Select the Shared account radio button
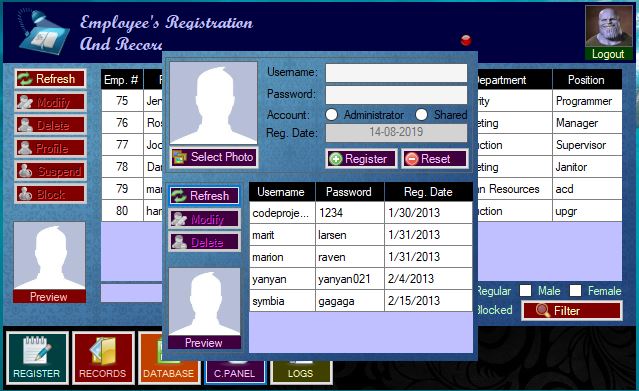 [421, 115]
